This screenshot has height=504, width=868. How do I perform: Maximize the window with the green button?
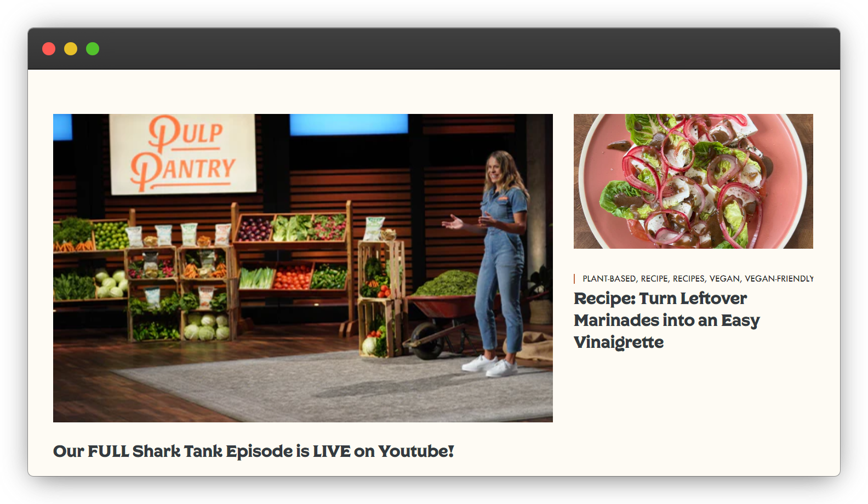click(x=93, y=49)
